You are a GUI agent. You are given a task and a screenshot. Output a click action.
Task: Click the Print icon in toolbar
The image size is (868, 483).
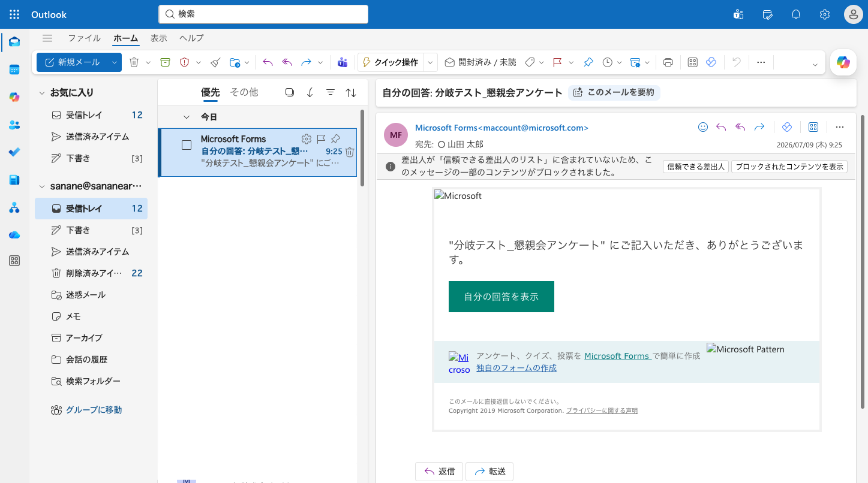click(x=668, y=62)
